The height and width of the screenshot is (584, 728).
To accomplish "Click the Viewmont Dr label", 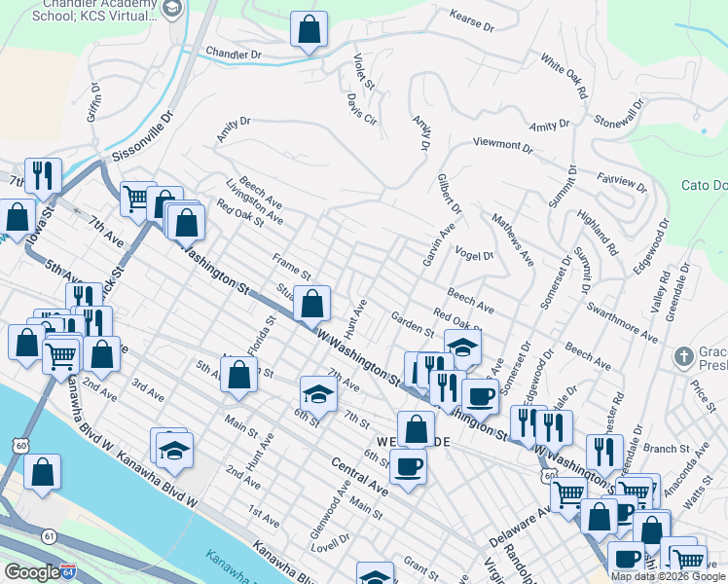I will click(503, 145).
